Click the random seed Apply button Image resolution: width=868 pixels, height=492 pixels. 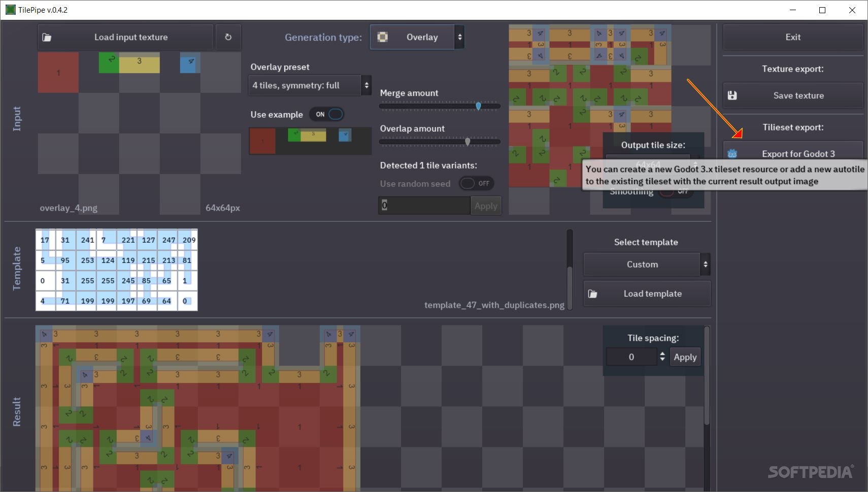(x=486, y=206)
